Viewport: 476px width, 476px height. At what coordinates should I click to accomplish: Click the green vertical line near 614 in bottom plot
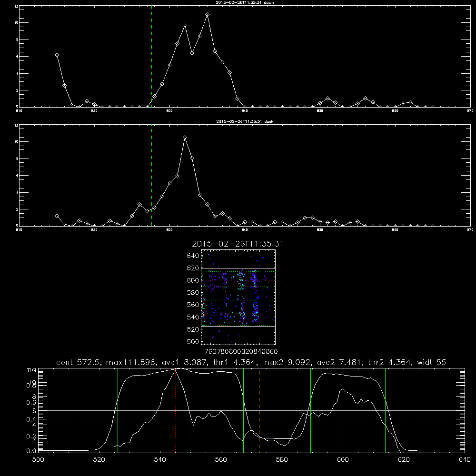click(385, 410)
